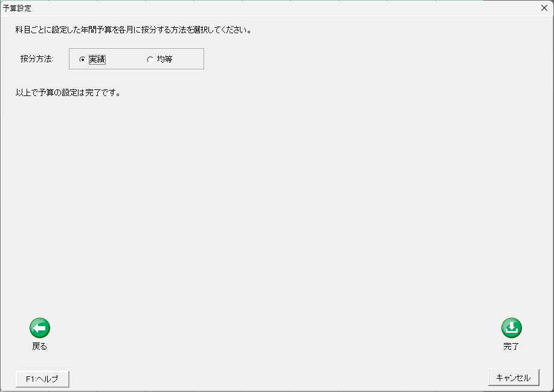Click the green 完了 finish icon
The height and width of the screenshot is (392, 554).
511,328
